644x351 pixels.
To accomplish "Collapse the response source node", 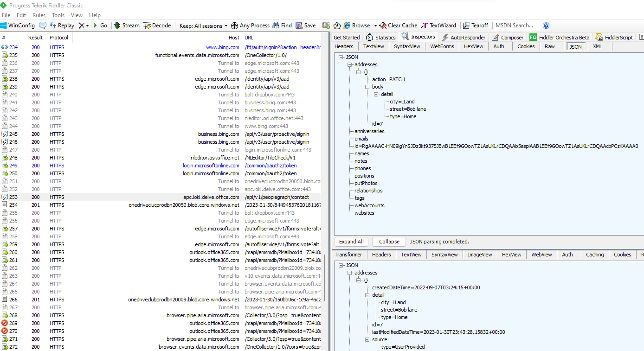I will [x=367, y=339].
